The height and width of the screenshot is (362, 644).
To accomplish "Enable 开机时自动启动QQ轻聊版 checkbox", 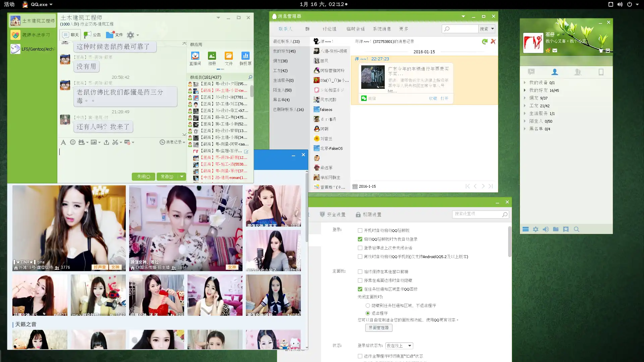I will click(x=360, y=231).
